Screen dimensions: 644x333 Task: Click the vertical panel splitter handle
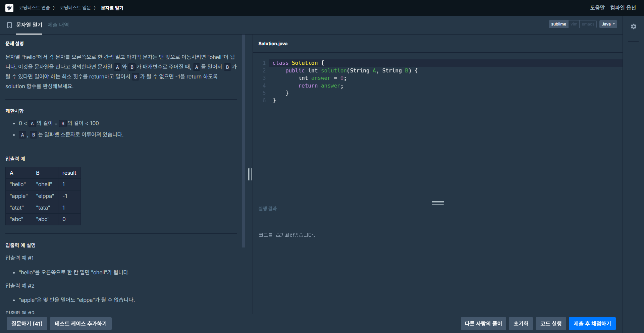[250, 174]
